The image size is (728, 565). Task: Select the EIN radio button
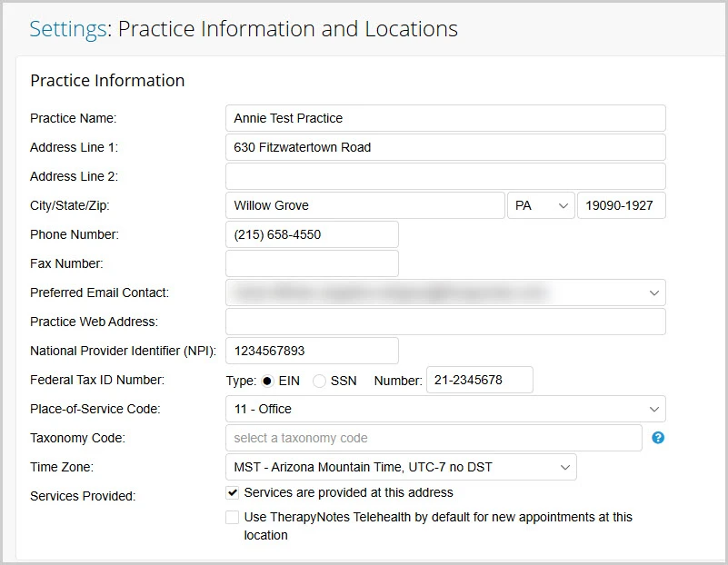[x=268, y=381]
